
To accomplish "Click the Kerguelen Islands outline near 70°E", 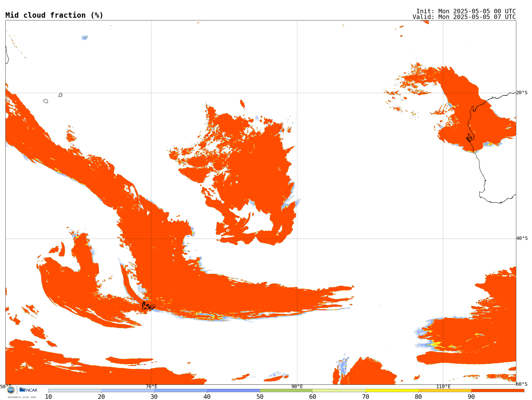I will tap(148, 306).
